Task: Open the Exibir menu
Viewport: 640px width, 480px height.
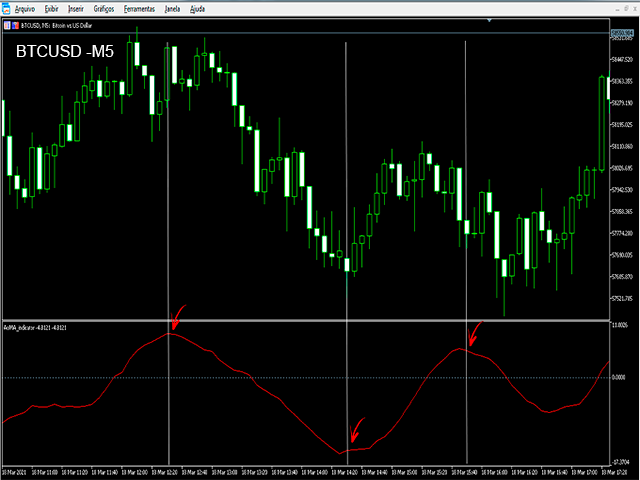Action: [51, 9]
